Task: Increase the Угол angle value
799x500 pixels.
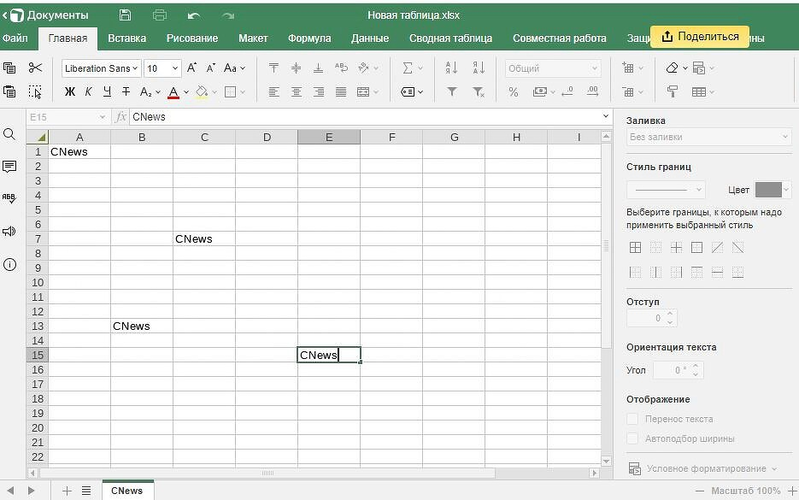Action: (696, 365)
